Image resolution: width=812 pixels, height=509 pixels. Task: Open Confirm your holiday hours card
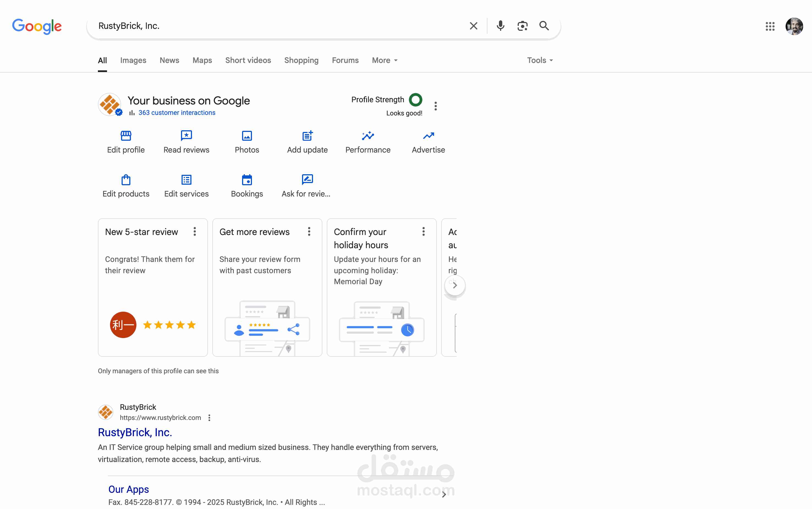pyautogui.click(x=382, y=287)
